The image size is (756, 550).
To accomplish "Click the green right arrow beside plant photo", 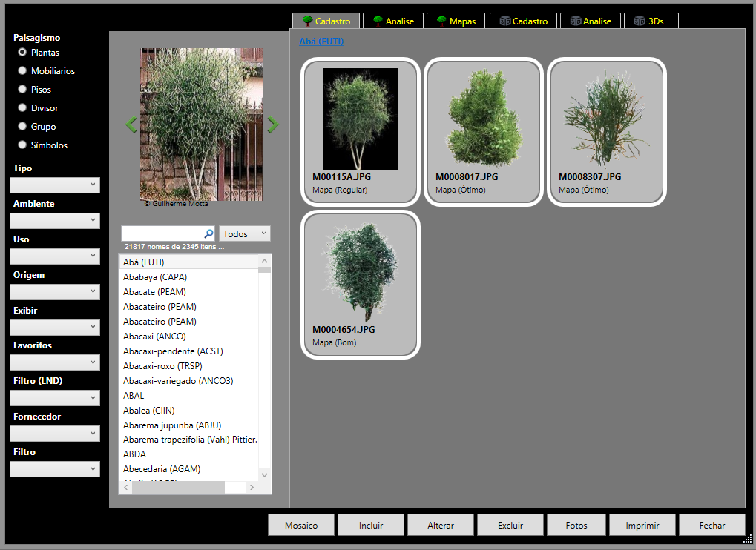I will coord(273,125).
